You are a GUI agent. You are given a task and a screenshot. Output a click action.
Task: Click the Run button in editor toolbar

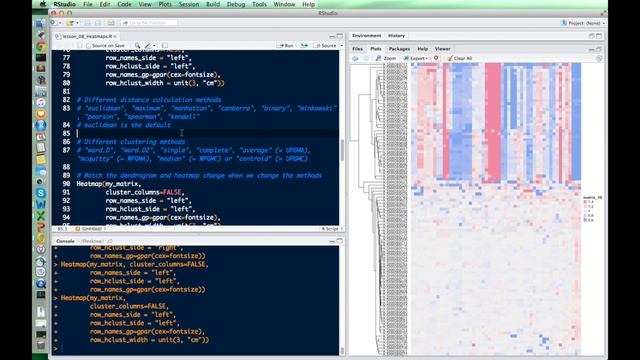[286, 46]
